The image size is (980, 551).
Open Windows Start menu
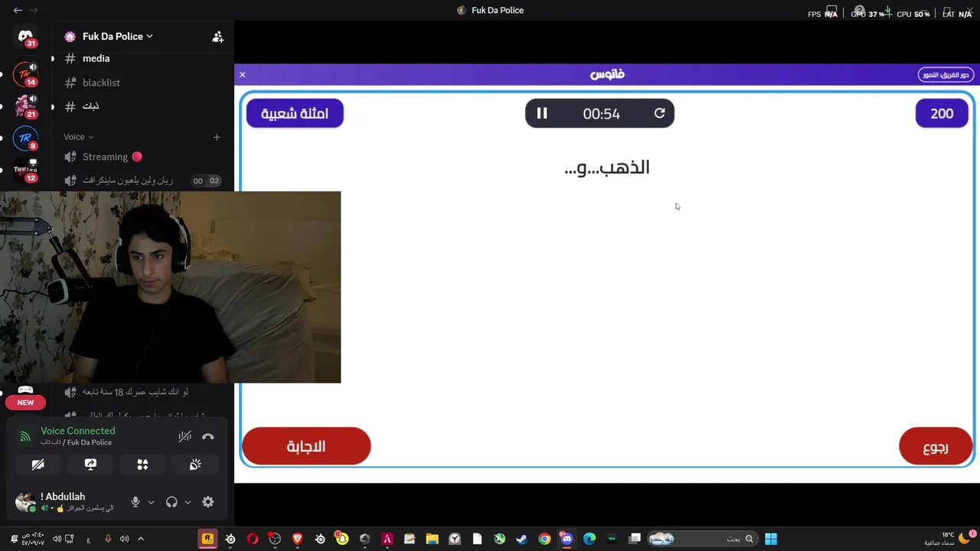click(x=771, y=539)
